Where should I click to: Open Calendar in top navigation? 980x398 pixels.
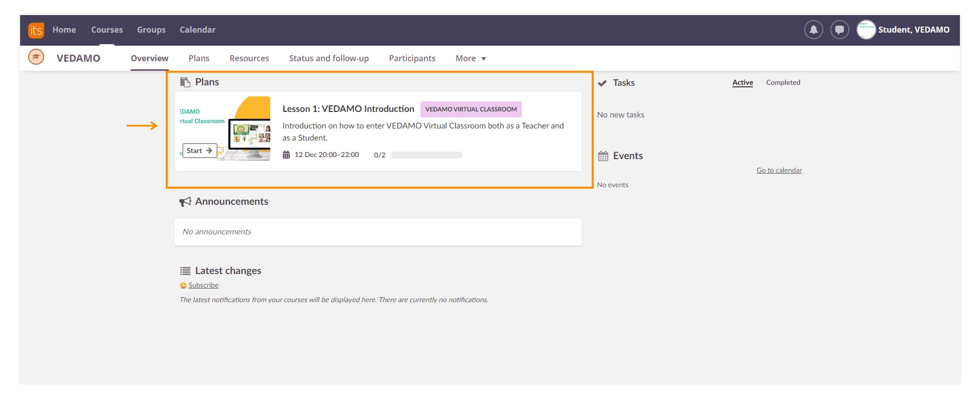pos(197,30)
